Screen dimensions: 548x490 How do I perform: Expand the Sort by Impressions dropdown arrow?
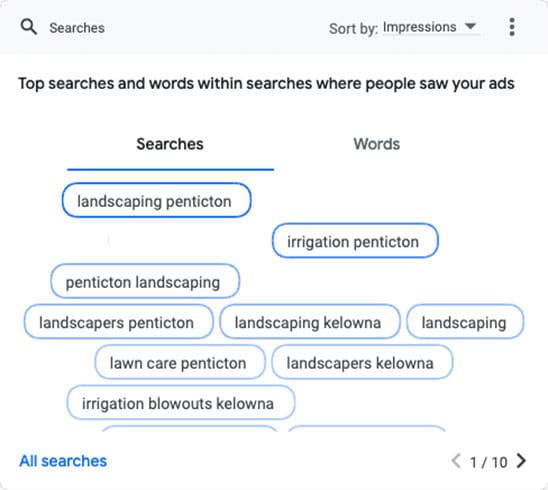pyautogui.click(x=470, y=26)
